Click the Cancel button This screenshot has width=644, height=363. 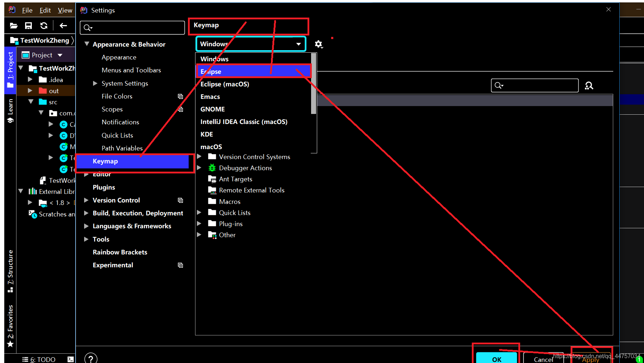pyautogui.click(x=543, y=358)
